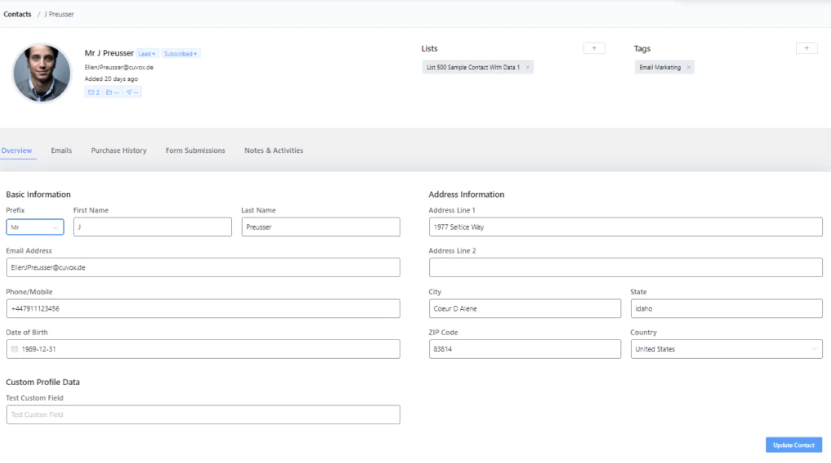831x463 pixels.
Task: Click the 'Custom Profile Data' heading
Action: [x=43, y=382]
